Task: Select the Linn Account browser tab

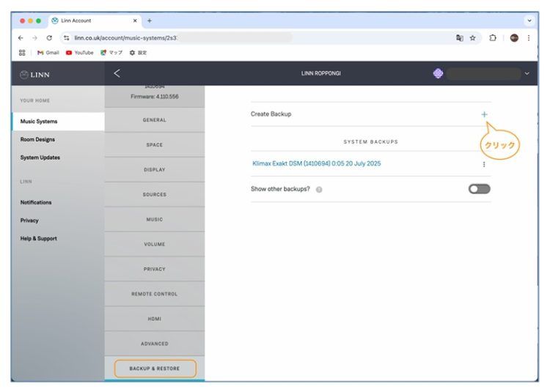Action: [x=94, y=21]
